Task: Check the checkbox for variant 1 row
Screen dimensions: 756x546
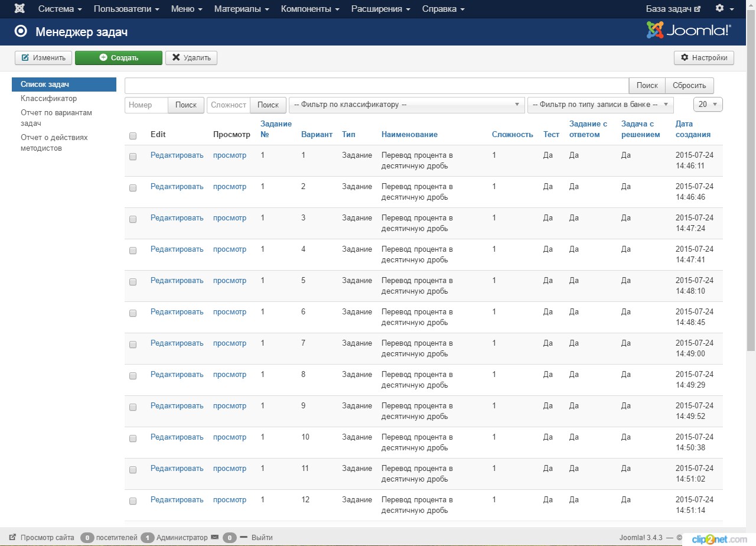Action: (133, 157)
